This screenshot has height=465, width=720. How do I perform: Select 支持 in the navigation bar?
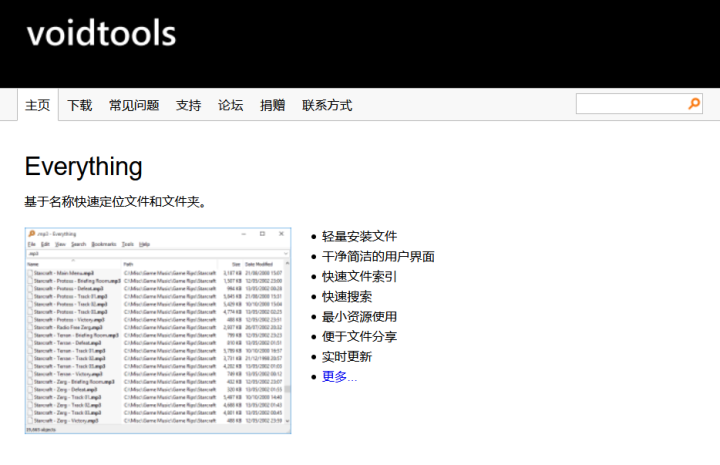(188, 105)
